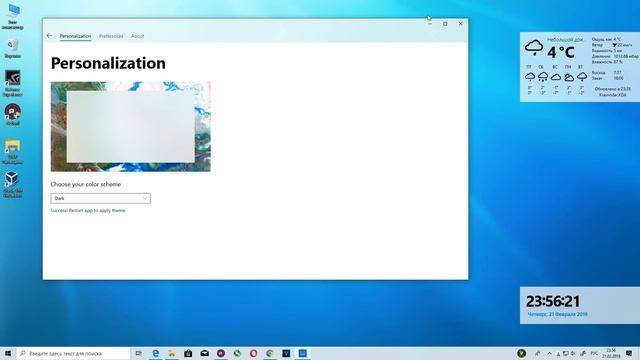Launch Chrome from the taskbar

270,353
